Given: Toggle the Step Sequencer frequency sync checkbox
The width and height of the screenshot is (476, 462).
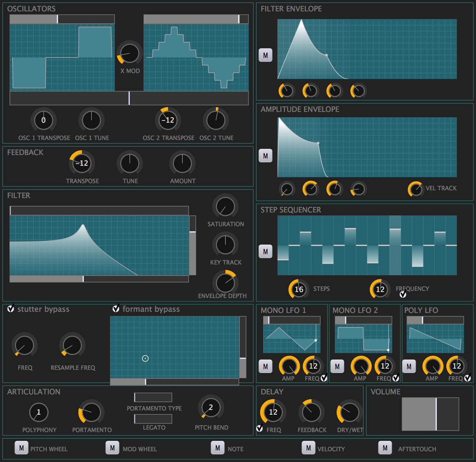Looking at the screenshot, I should pyautogui.click(x=403, y=294).
